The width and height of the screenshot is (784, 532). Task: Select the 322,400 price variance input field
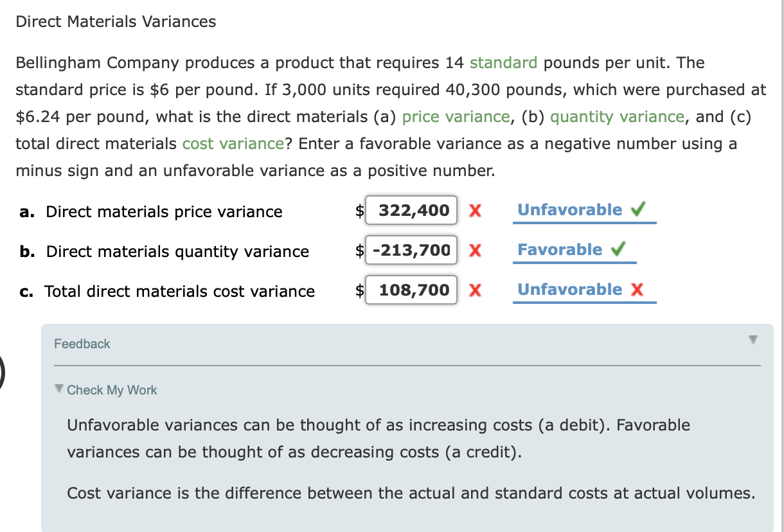(411, 210)
